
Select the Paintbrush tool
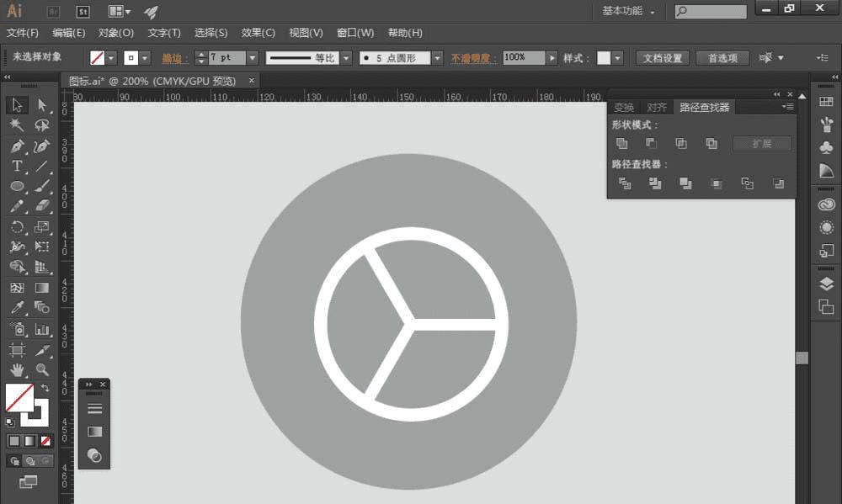(42, 186)
